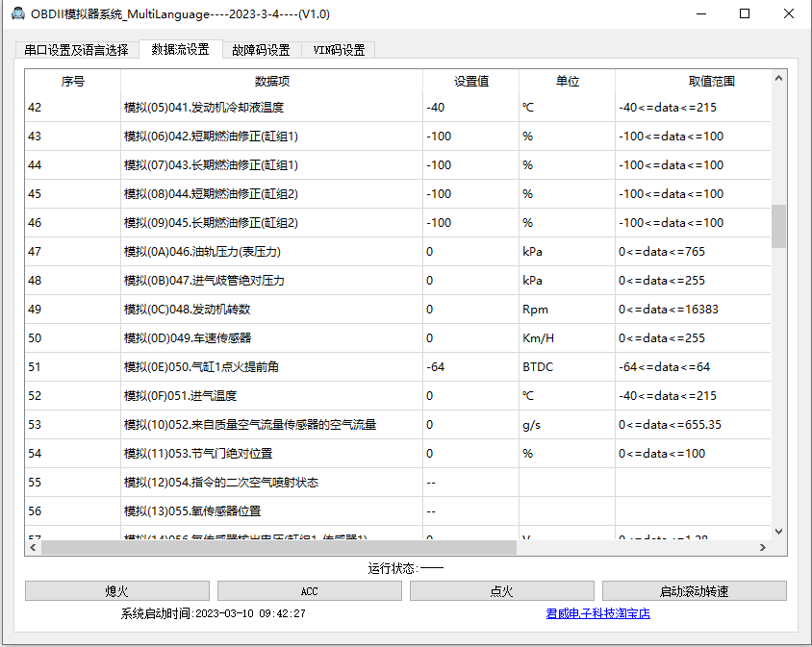Click the horizontal scrollbar left arrow

(x=33, y=546)
